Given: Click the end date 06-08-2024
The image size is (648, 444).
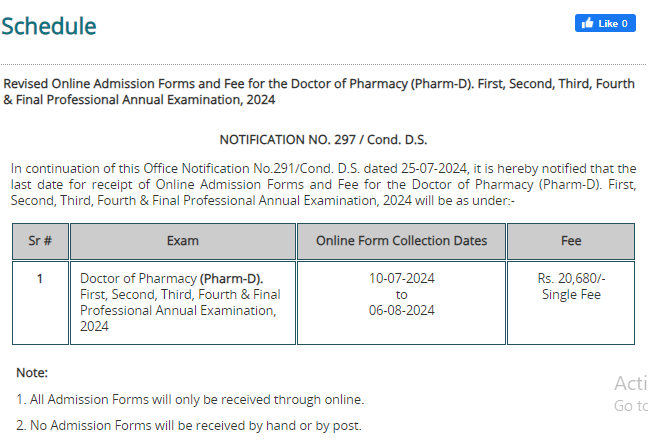Looking at the screenshot, I should point(401,310).
